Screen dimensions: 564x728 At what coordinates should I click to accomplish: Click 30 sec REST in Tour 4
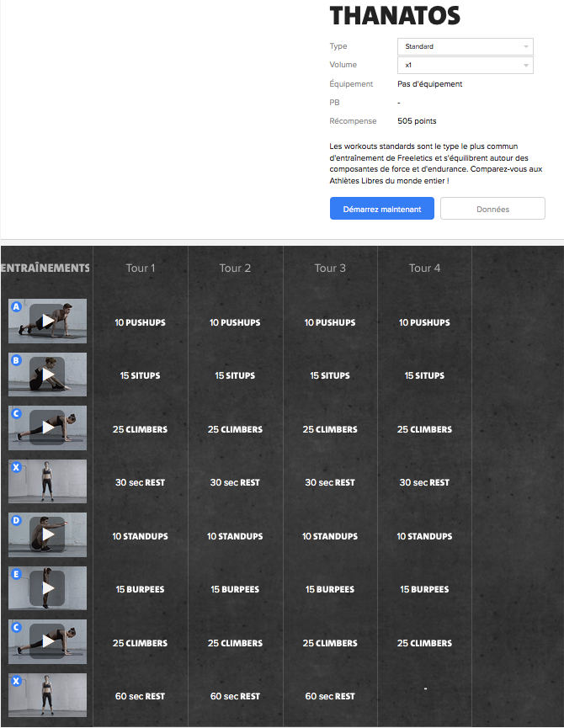(425, 482)
